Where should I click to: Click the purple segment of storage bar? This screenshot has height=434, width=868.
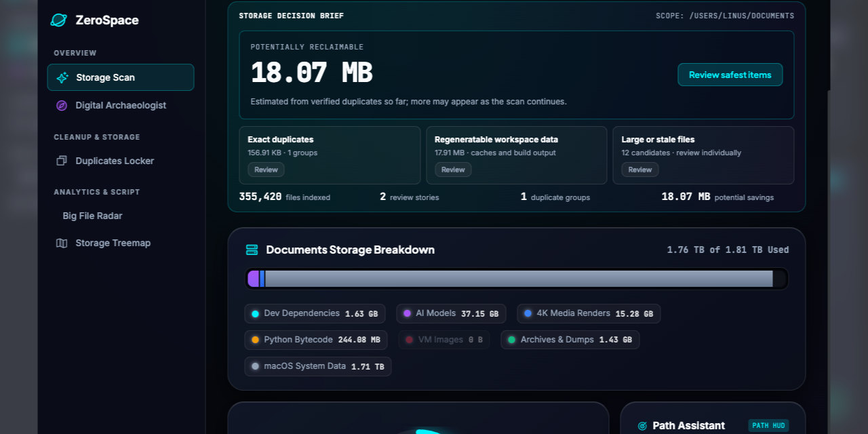click(x=254, y=279)
